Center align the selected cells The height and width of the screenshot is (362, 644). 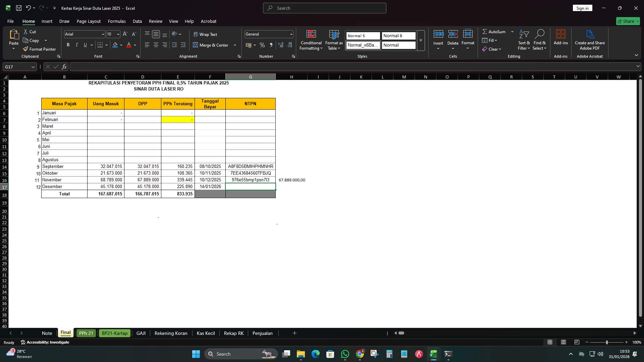point(156,45)
